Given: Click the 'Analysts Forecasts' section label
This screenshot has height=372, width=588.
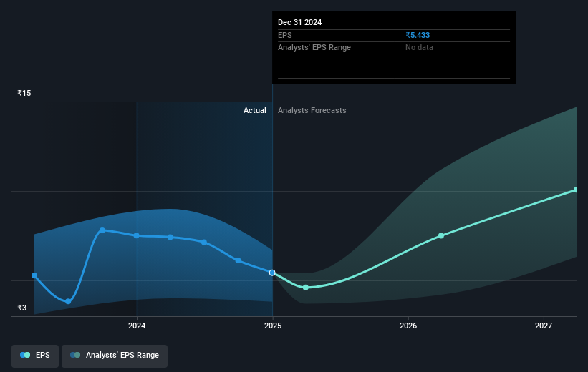Looking at the screenshot, I should 312,110.
